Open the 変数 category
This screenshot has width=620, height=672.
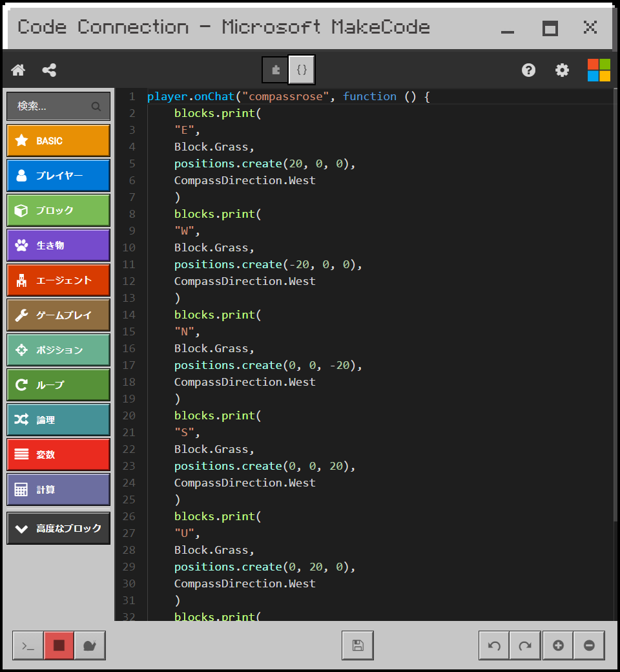point(58,455)
